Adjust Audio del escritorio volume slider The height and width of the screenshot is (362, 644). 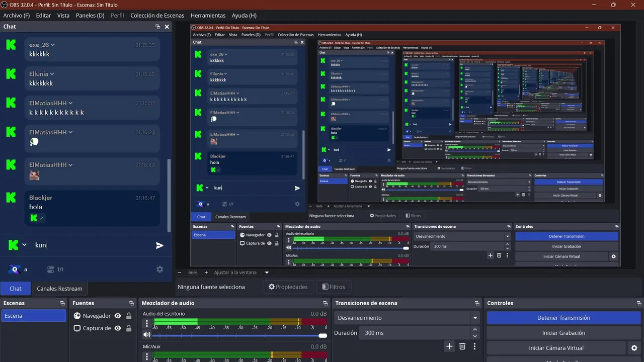[240, 335]
